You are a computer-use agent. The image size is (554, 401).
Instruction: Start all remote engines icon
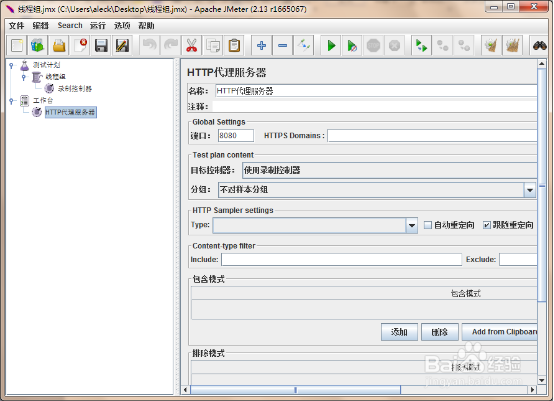tap(422, 46)
